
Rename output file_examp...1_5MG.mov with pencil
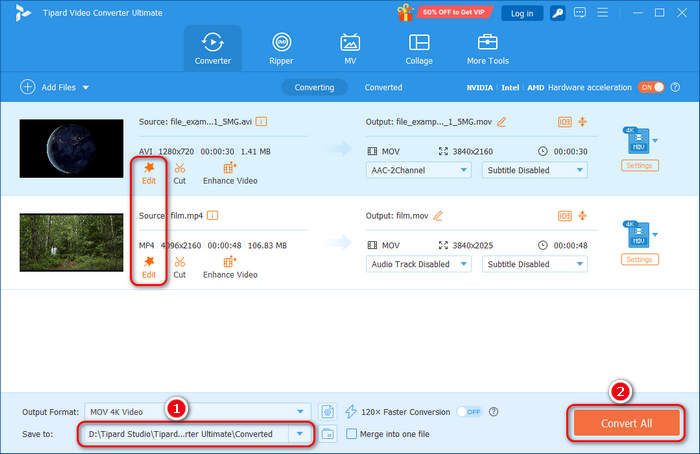(502, 121)
